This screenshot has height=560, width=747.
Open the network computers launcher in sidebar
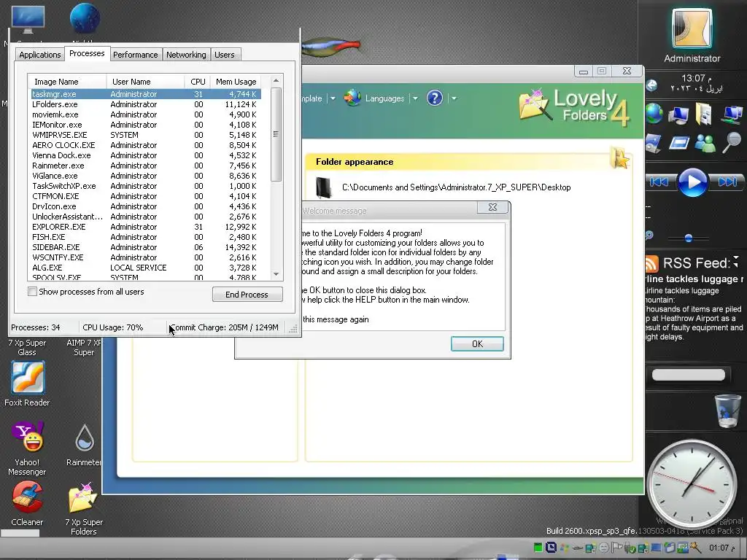(x=731, y=114)
